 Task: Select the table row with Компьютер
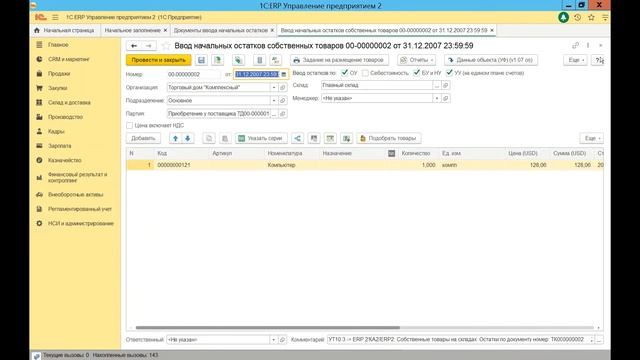(x=364, y=165)
